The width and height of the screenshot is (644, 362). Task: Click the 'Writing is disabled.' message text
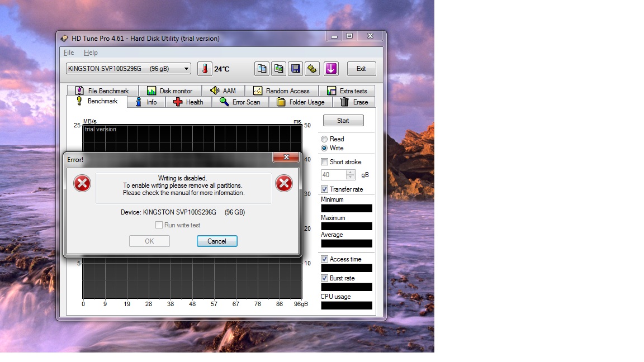pyautogui.click(x=183, y=178)
